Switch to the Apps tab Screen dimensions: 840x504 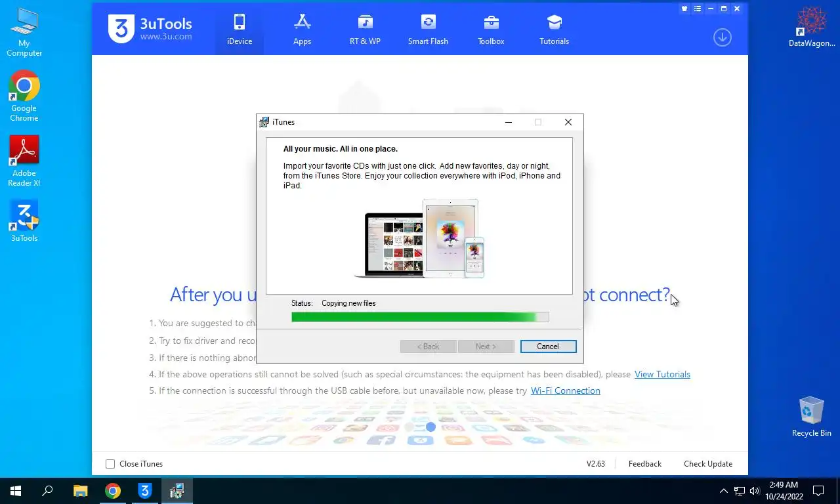tap(302, 30)
